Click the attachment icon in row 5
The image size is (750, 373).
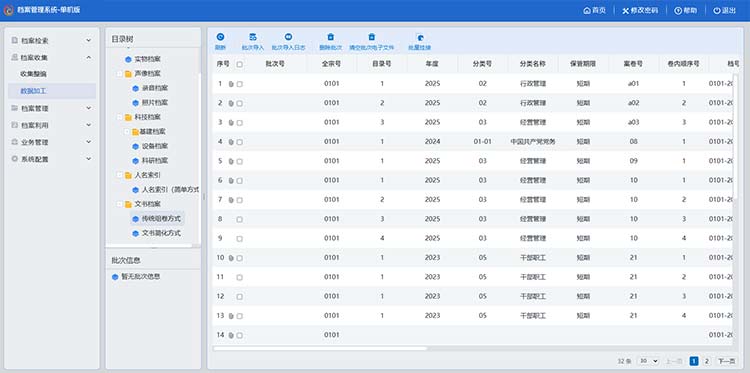[x=231, y=162]
